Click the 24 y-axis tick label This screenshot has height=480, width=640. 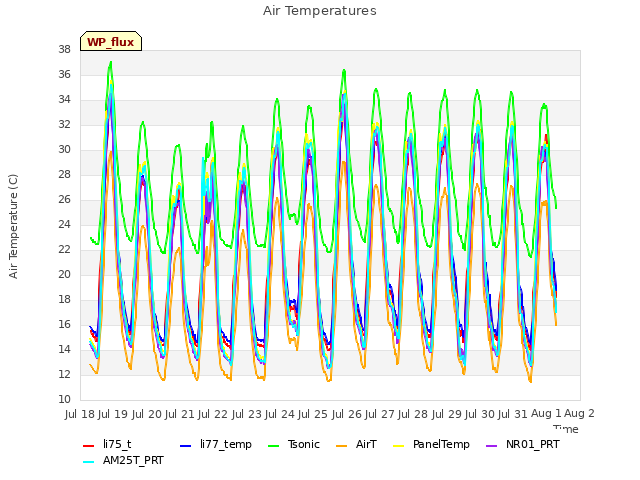[64, 224]
